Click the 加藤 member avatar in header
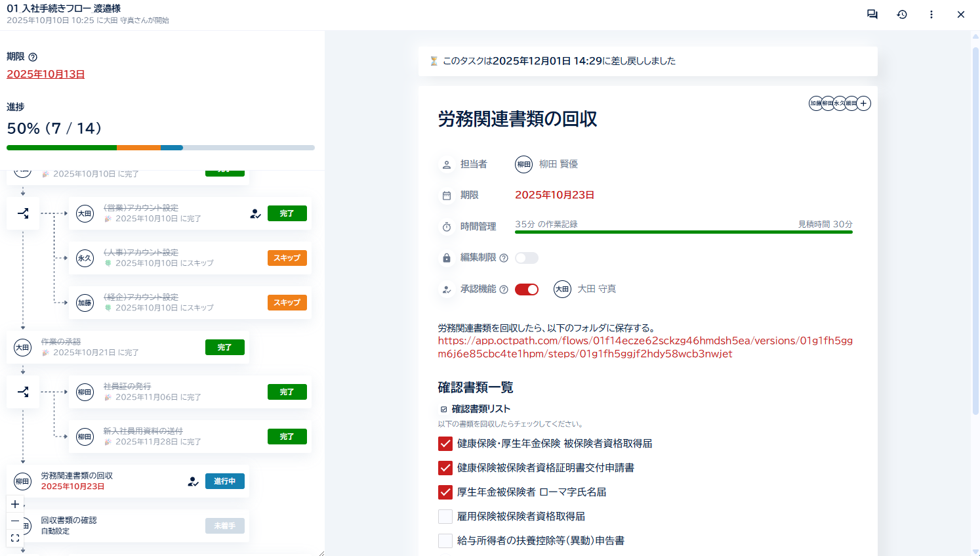 point(815,103)
